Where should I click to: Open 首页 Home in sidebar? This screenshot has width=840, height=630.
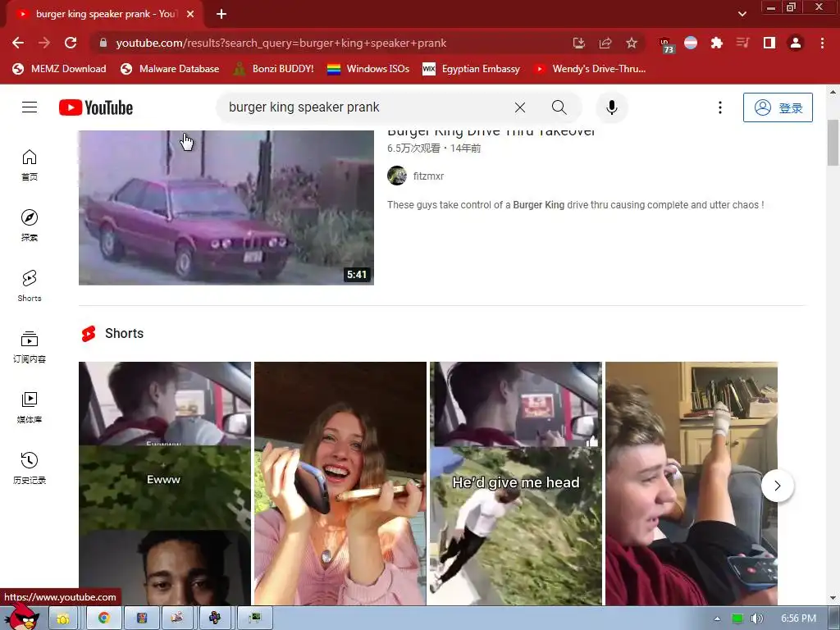coord(30,165)
